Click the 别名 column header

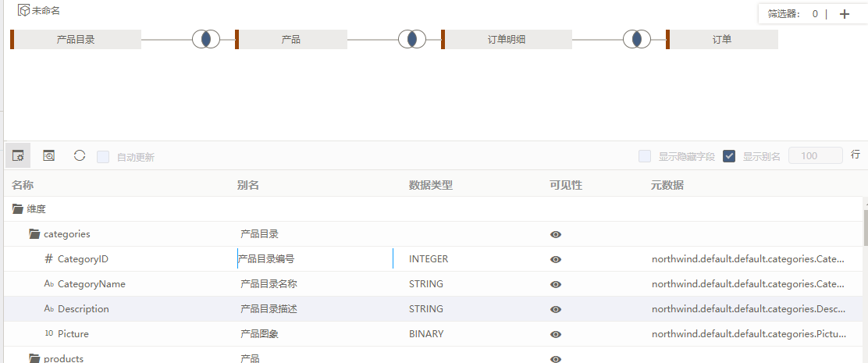tap(248, 185)
